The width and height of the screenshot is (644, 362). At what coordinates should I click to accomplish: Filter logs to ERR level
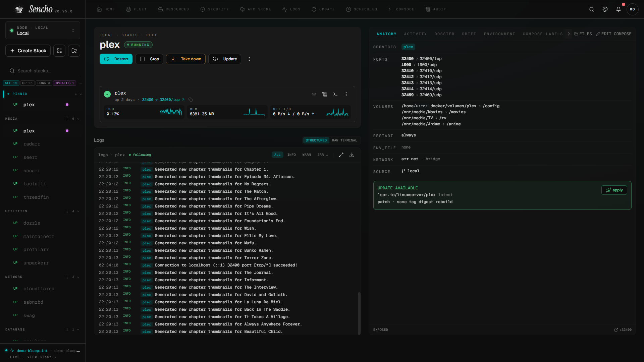pos(323,155)
